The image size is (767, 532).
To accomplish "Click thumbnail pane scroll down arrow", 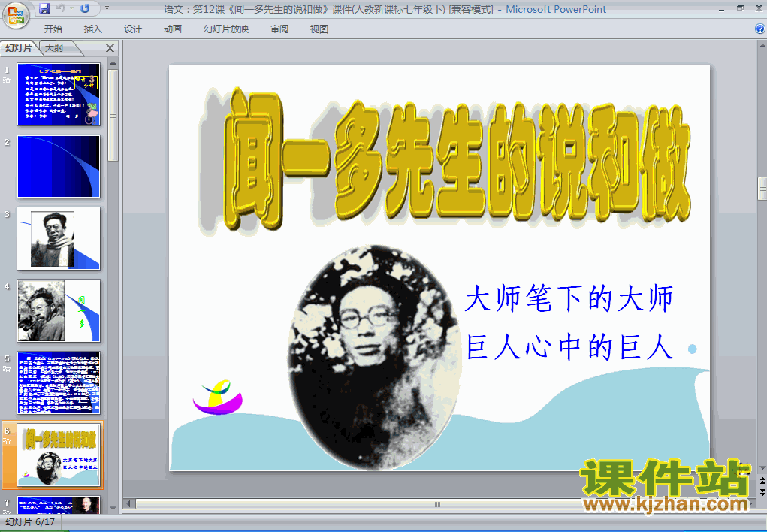I will point(113,509).
